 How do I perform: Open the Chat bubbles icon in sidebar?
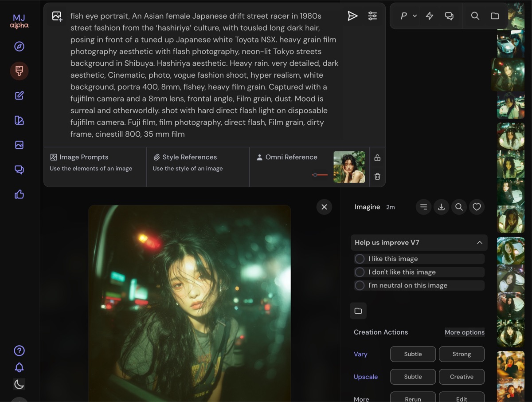19,169
